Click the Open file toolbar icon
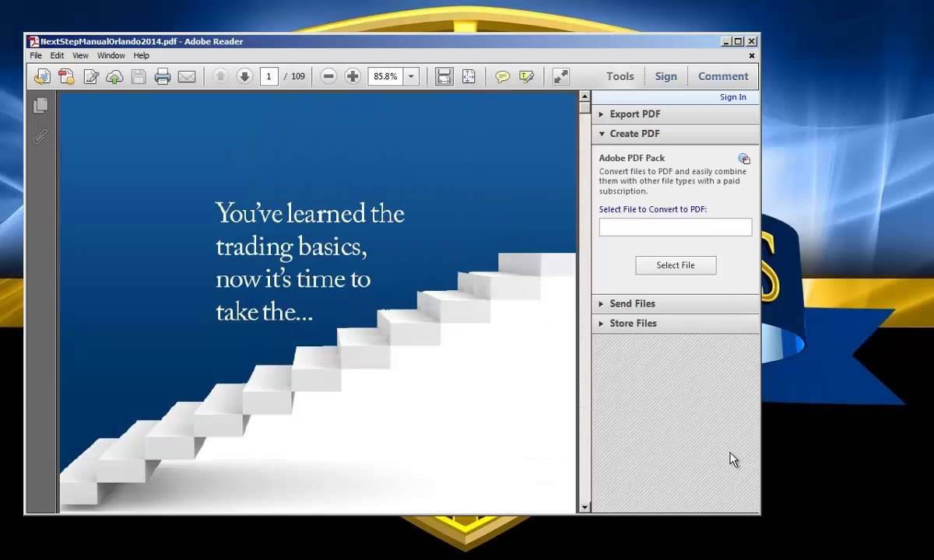934x560 pixels. click(x=42, y=76)
